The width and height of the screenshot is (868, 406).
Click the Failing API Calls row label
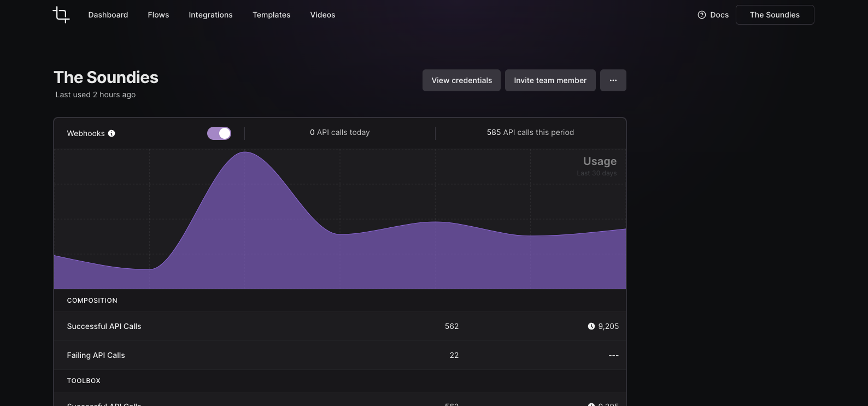tap(96, 355)
